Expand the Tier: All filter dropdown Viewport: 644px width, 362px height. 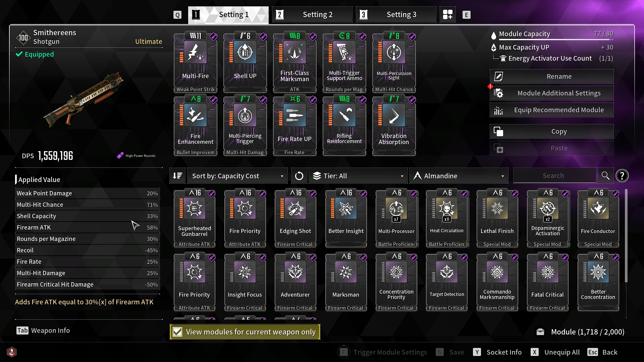coord(358,176)
